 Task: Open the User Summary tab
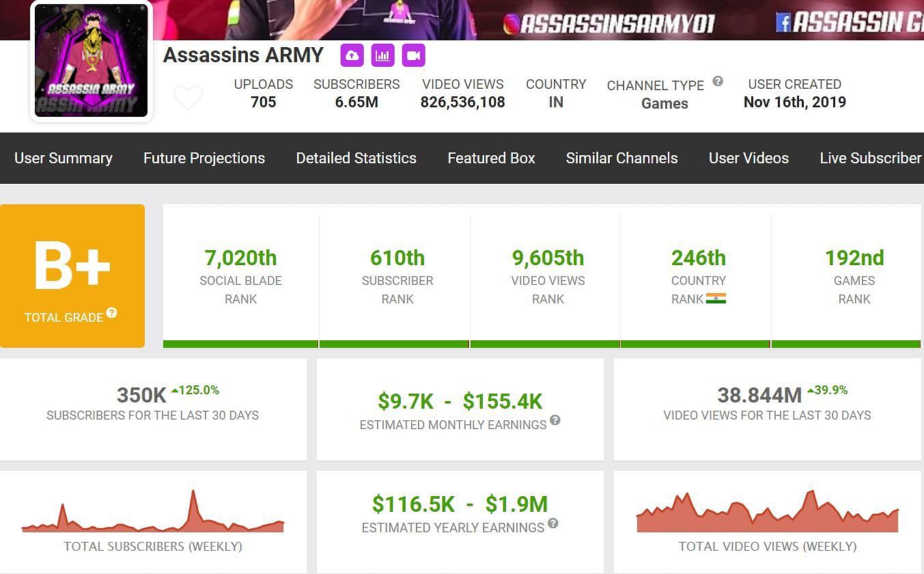pos(64,158)
